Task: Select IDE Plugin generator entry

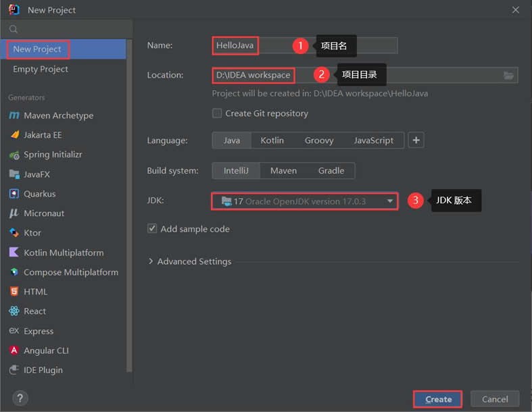Action: (63, 370)
